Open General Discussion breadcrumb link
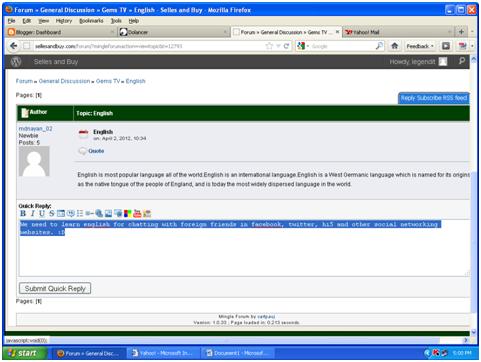The width and height of the screenshot is (481, 362). [64, 81]
